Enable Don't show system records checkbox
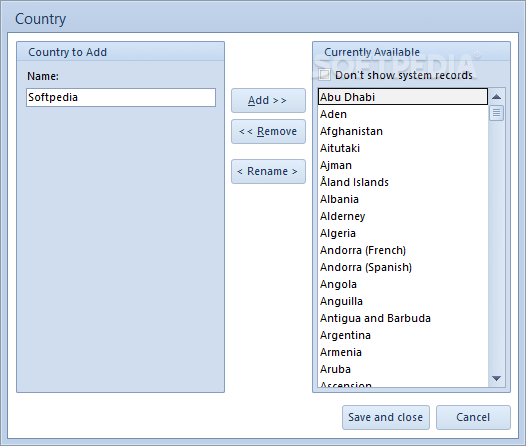 tap(324, 75)
